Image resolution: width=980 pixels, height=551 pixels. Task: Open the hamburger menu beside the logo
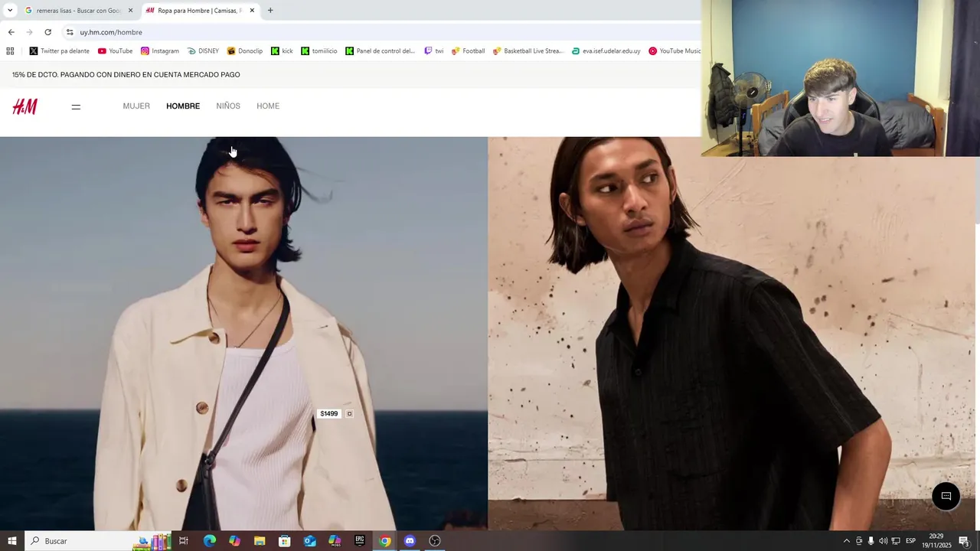click(x=76, y=107)
